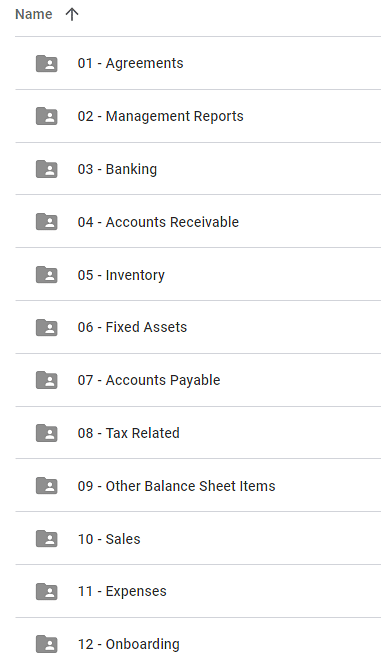Click the 07 - Accounts Payable folder icon

point(47,380)
